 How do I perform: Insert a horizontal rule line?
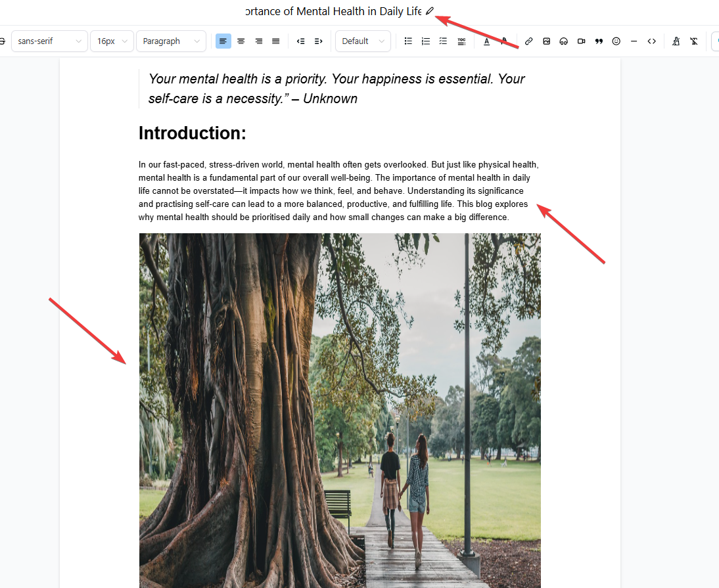(x=634, y=41)
